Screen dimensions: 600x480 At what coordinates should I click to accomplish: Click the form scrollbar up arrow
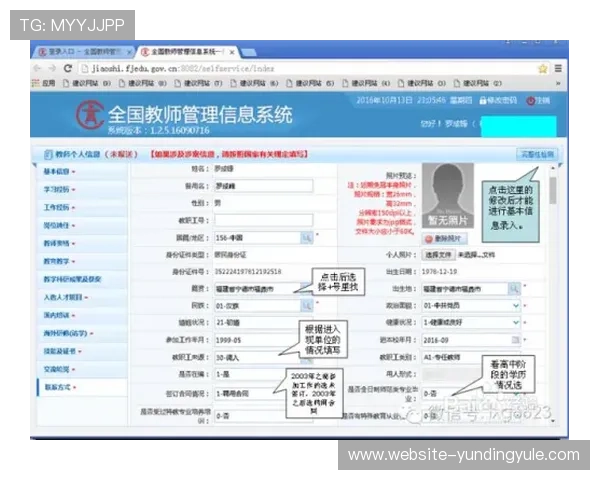pos(553,168)
